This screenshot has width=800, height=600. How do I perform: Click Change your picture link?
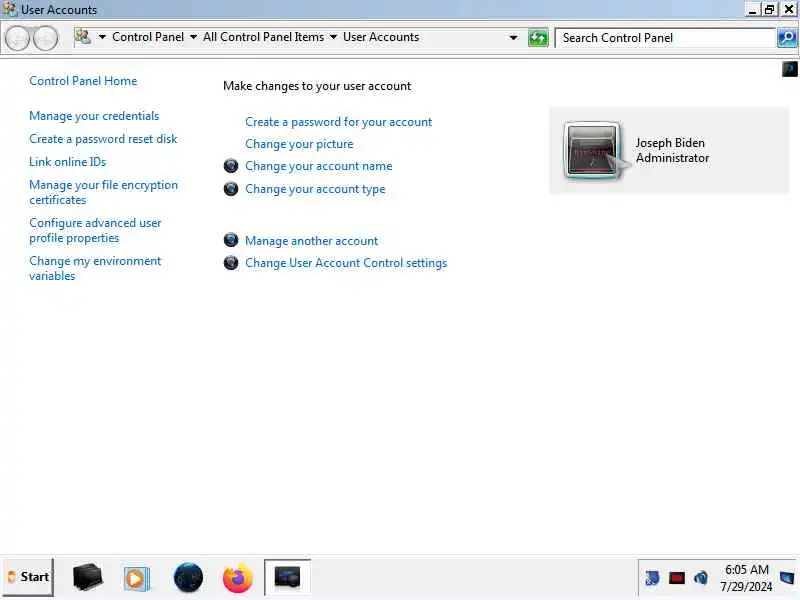point(299,144)
